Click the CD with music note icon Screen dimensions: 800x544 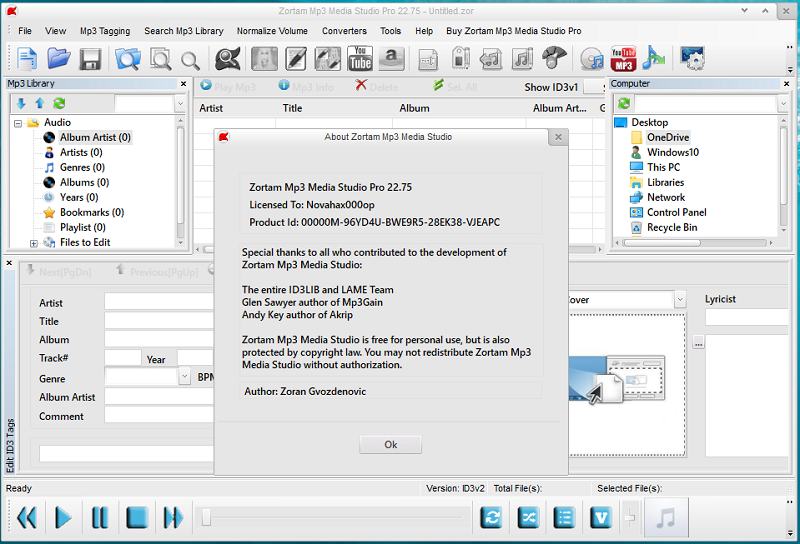592,59
